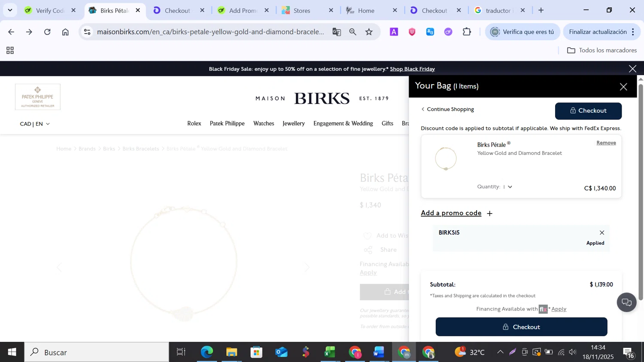Click the Windows Buscar search box
This screenshot has height=362, width=644.
click(x=97, y=352)
